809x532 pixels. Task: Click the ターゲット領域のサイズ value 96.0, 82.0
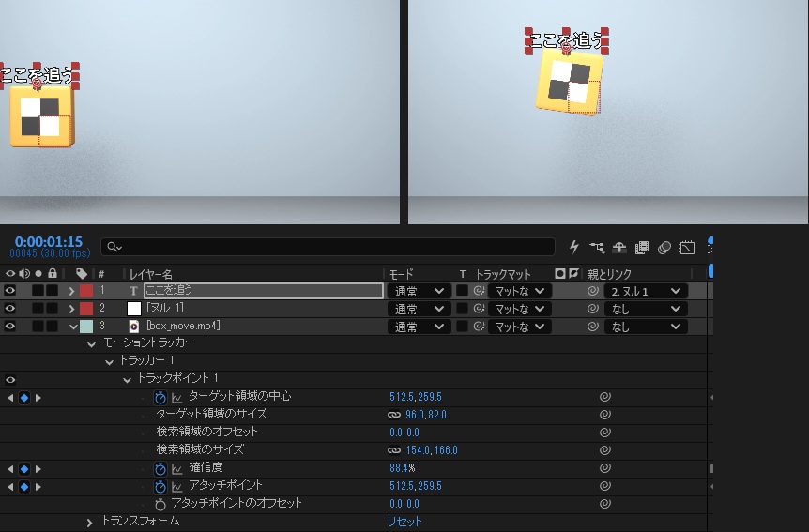(426, 415)
